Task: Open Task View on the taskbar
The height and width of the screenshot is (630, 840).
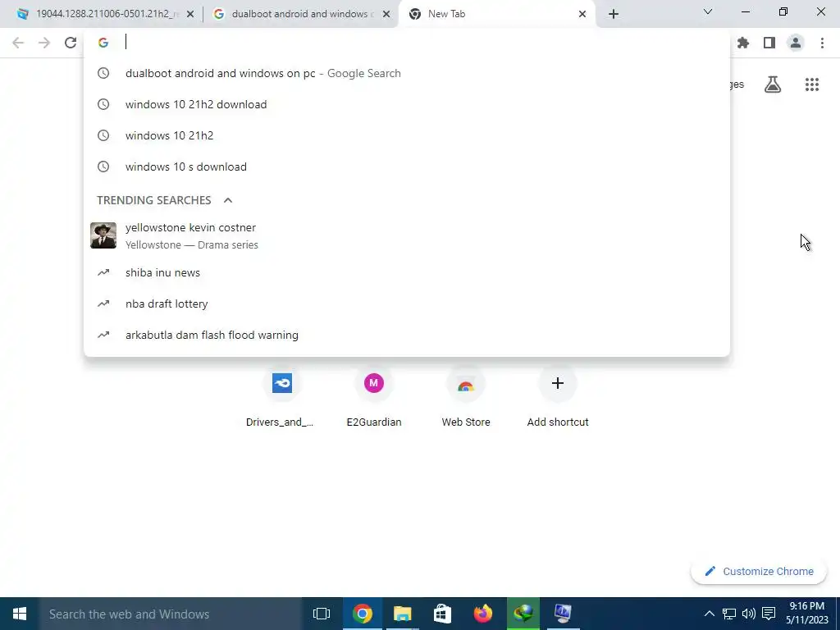Action: [322, 614]
